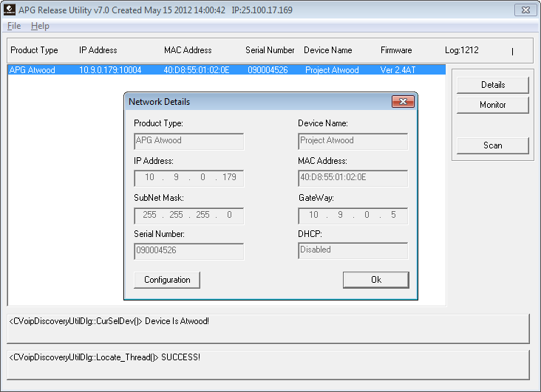541x392 pixels.
Task: Click the Product Type field showing APG Atwood
Action: (188, 141)
